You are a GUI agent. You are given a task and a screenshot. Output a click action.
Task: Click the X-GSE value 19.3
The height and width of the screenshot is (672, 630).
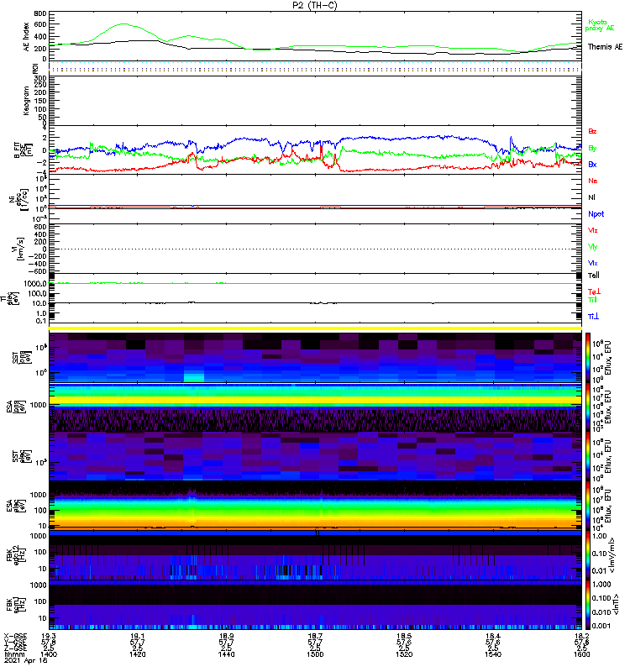click(49, 636)
